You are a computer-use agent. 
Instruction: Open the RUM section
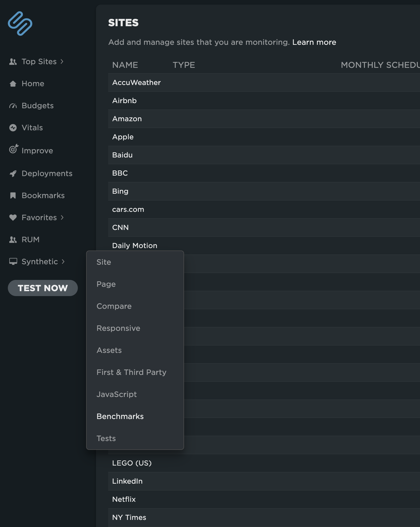(x=31, y=240)
